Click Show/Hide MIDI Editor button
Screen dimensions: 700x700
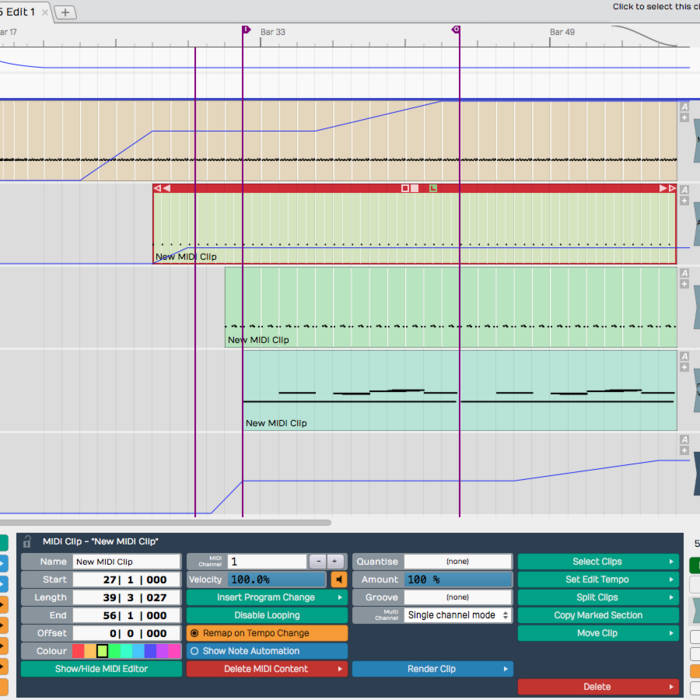(101, 669)
